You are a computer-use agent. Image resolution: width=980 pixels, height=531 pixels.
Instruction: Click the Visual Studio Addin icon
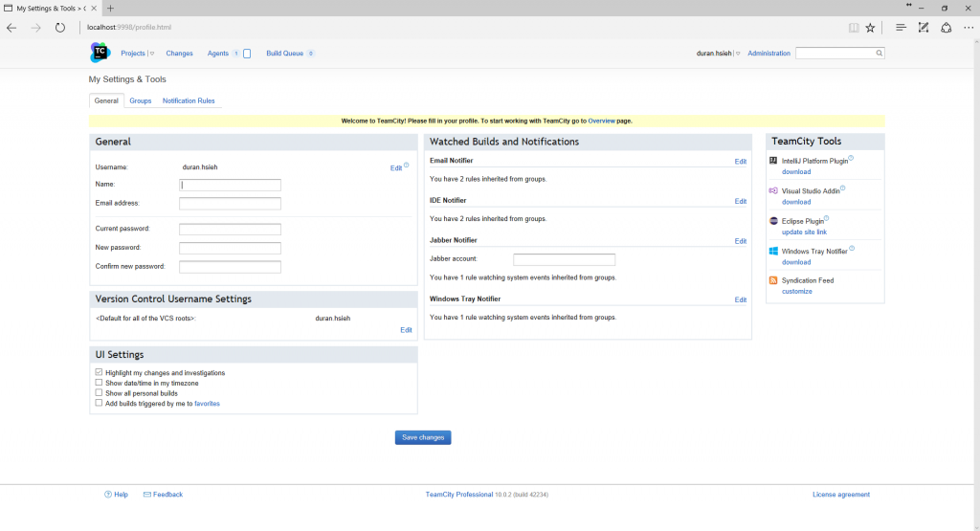(773, 190)
